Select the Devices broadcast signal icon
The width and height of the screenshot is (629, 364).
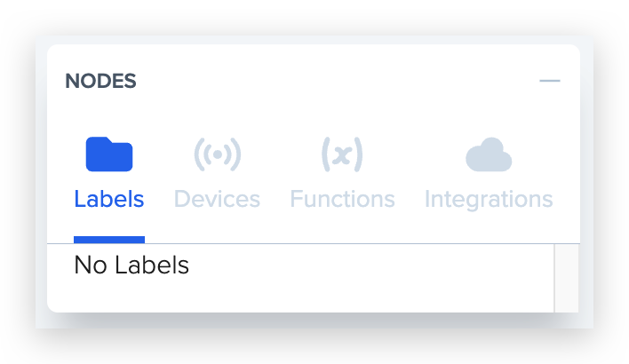click(218, 154)
